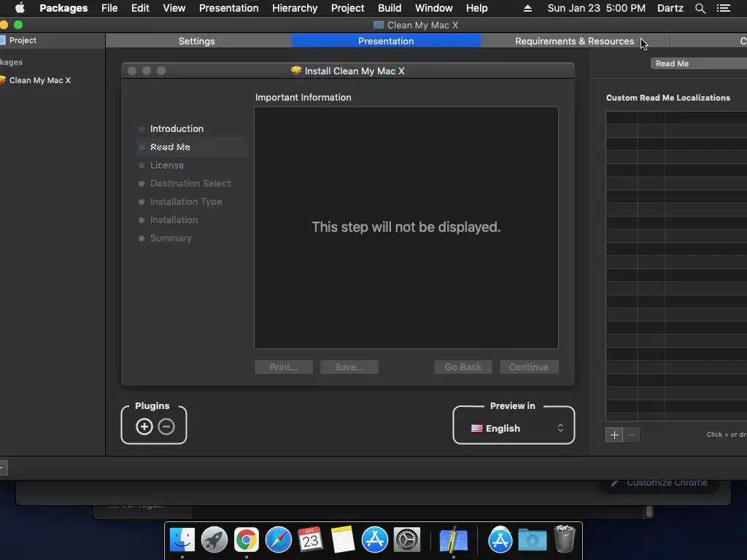Open System Preferences from the Dock
The height and width of the screenshot is (560, 747).
point(407,540)
